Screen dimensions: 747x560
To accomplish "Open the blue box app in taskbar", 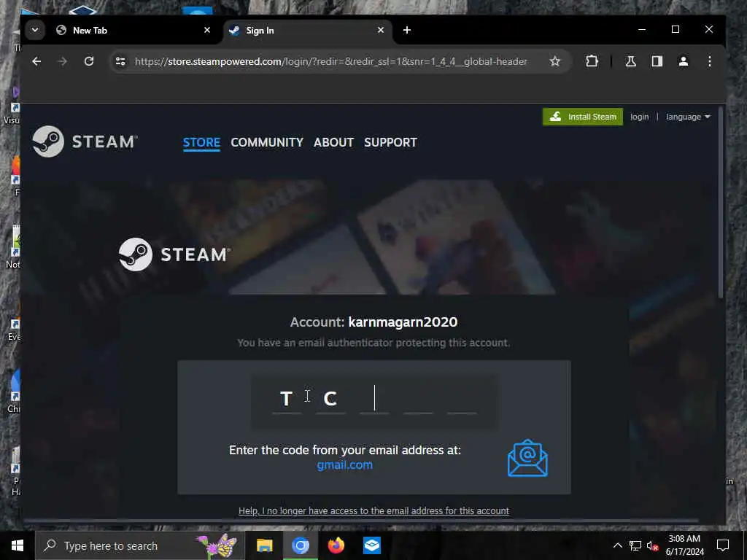I will [x=371, y=545].
